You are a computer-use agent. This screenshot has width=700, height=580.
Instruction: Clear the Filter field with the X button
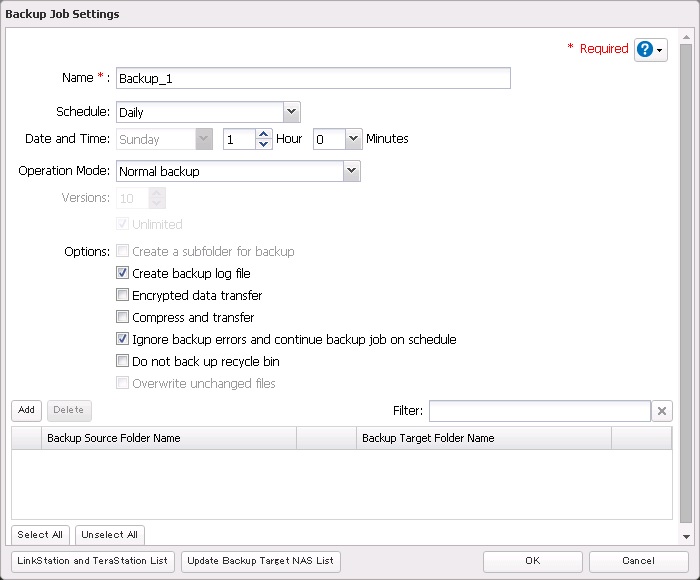(662, 411)
